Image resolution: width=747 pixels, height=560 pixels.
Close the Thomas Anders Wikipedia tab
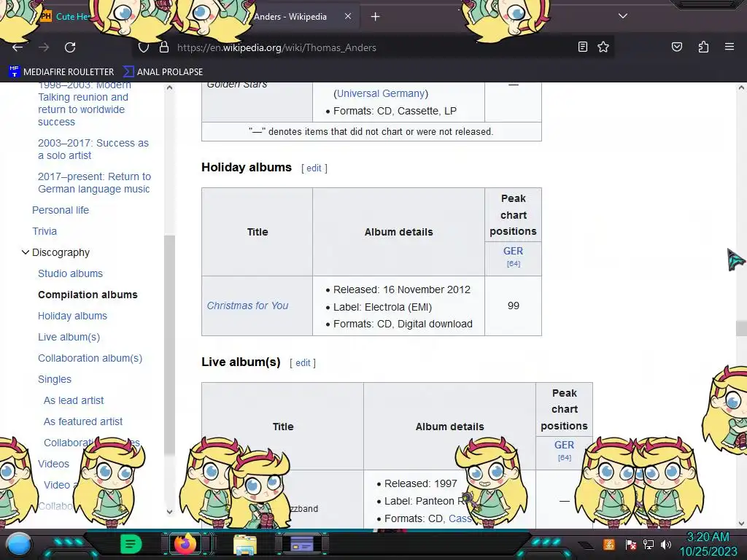point(348,16)
